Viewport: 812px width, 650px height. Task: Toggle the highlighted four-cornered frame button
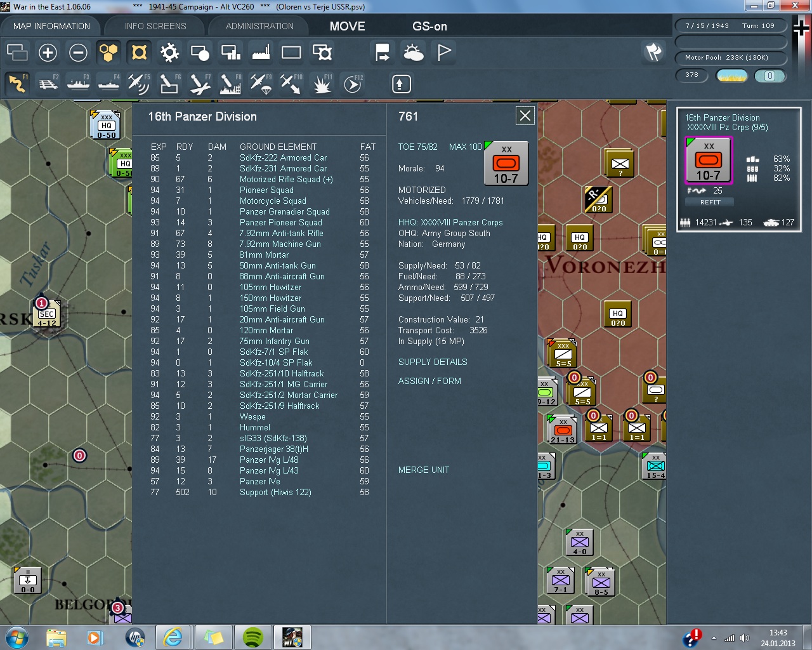(139, 52)
